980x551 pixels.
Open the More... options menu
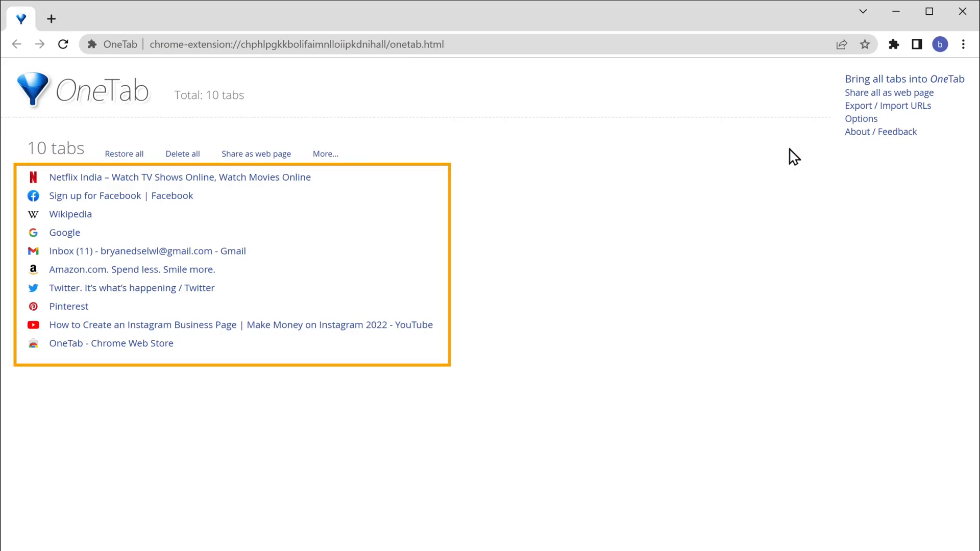pyautogui.click(x=326, y=154)
